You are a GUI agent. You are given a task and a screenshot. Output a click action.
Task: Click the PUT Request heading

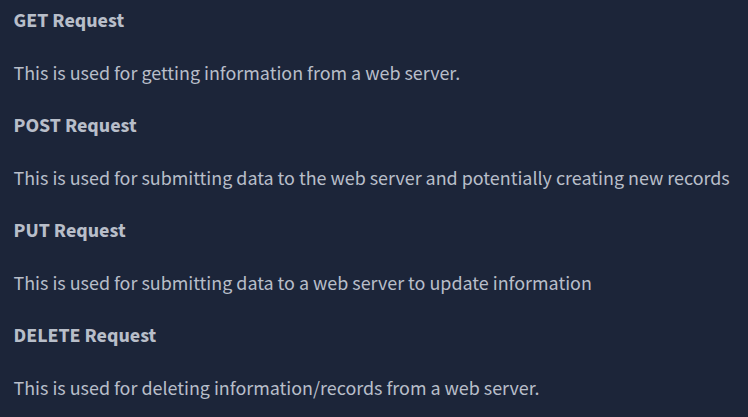pyautogui.click(x=70, y=230)
